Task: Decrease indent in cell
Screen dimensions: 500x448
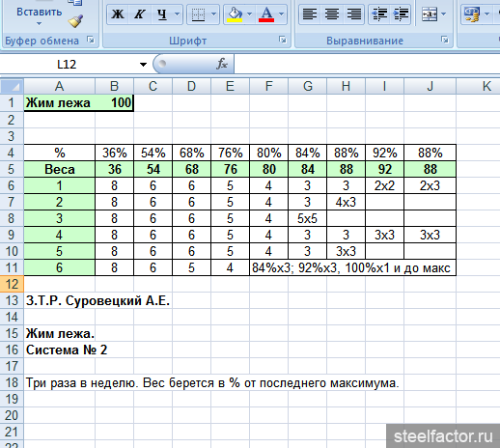Action: (379, 14)
